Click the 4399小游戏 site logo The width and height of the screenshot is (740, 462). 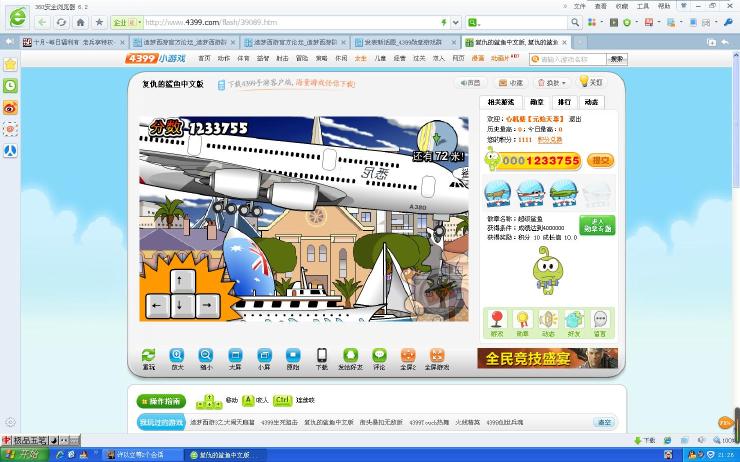(x=155, y=59)
